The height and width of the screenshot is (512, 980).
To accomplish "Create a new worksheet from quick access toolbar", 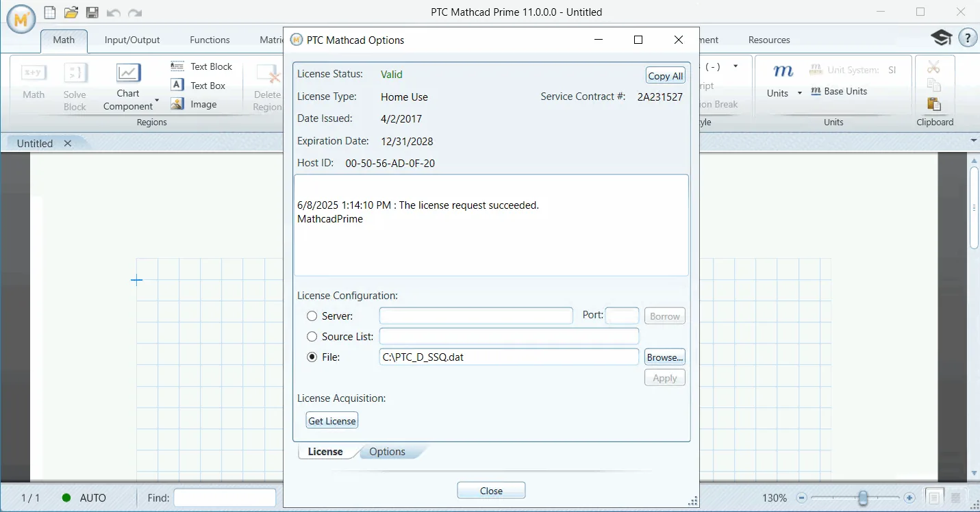I will (50, 12).
